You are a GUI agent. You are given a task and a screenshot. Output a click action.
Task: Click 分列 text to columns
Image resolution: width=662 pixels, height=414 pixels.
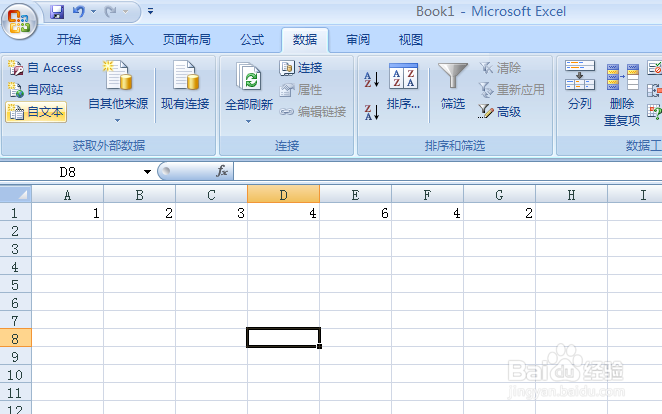coord(580,85)
